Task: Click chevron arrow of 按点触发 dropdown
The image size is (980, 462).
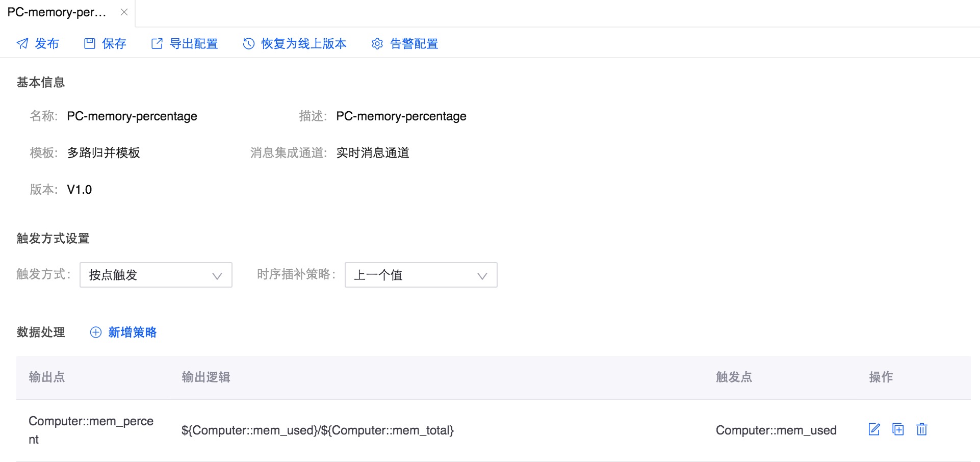Action: (217, 276)
